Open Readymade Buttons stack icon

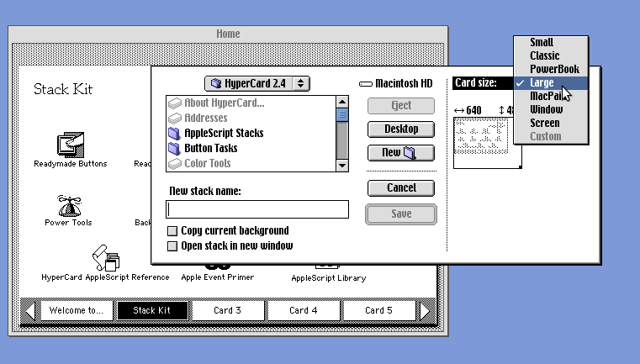click(71, 145)
